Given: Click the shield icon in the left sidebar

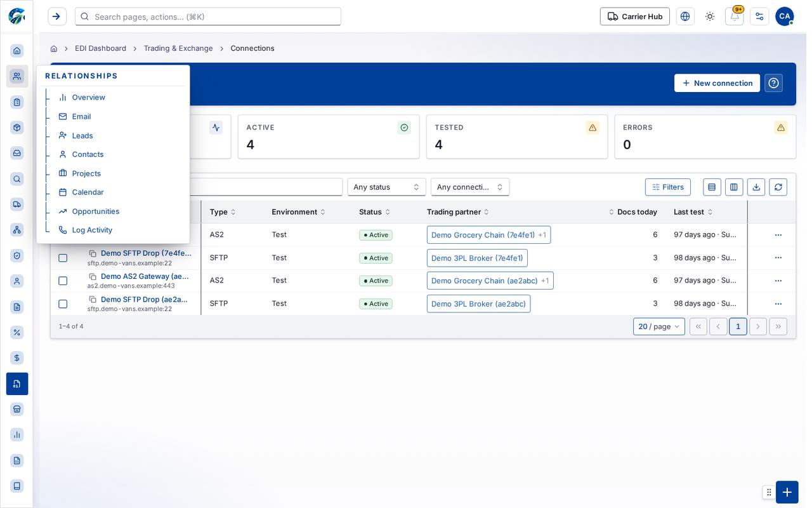Looking at the screenshot, I should [17, 256].
